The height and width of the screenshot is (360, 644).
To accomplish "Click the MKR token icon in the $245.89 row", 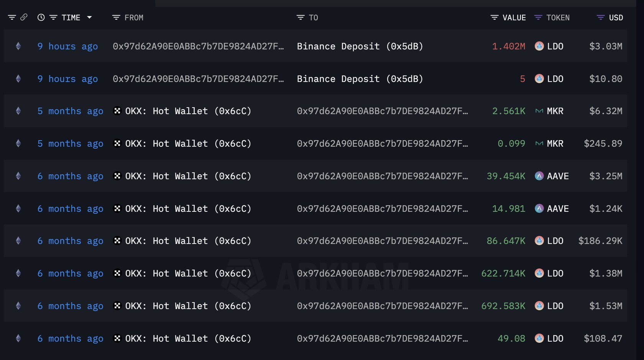I will [539, 144].
